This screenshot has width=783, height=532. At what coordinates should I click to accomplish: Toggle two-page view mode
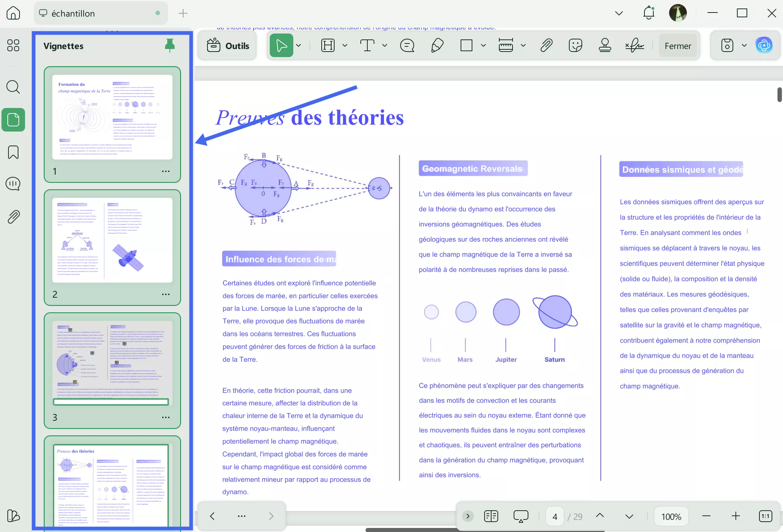tap(491, 516)
